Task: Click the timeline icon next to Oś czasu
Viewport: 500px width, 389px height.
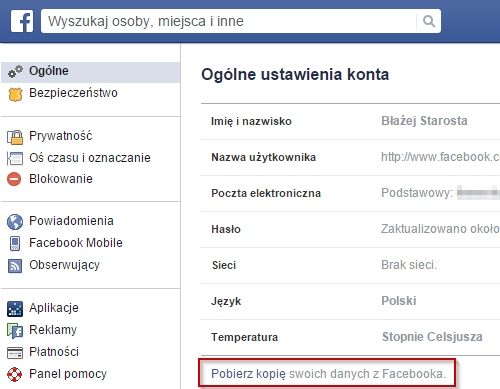Action: point(15,158)
